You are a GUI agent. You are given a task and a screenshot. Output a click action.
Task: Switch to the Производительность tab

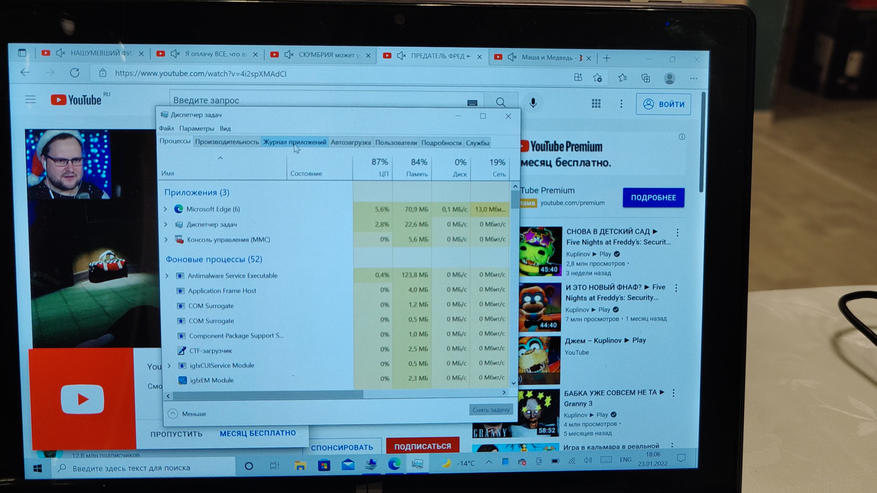click(x=226, y=142)
